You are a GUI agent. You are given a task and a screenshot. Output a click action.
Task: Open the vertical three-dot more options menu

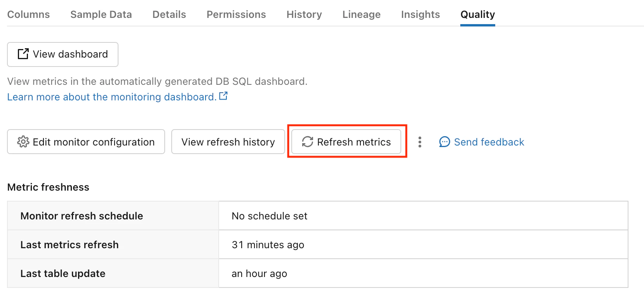click(x=419, y=142)
